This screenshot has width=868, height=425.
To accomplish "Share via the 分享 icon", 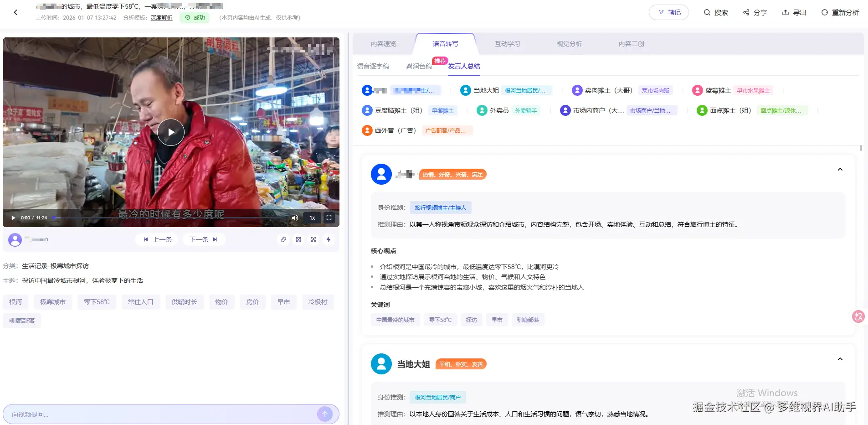I will (755, 12).
